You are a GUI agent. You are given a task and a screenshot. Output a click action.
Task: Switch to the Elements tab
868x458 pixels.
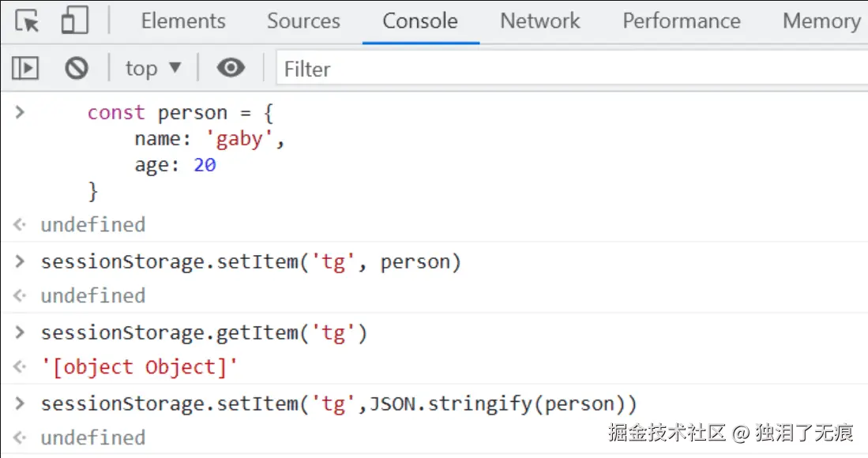(x=183, y=21)
